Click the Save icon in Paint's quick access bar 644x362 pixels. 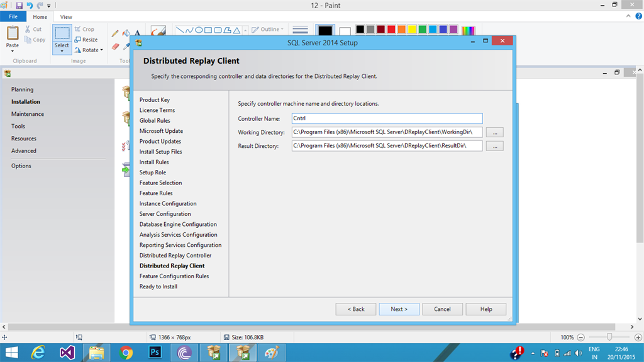pyautogui.click(x=19, y=5)
